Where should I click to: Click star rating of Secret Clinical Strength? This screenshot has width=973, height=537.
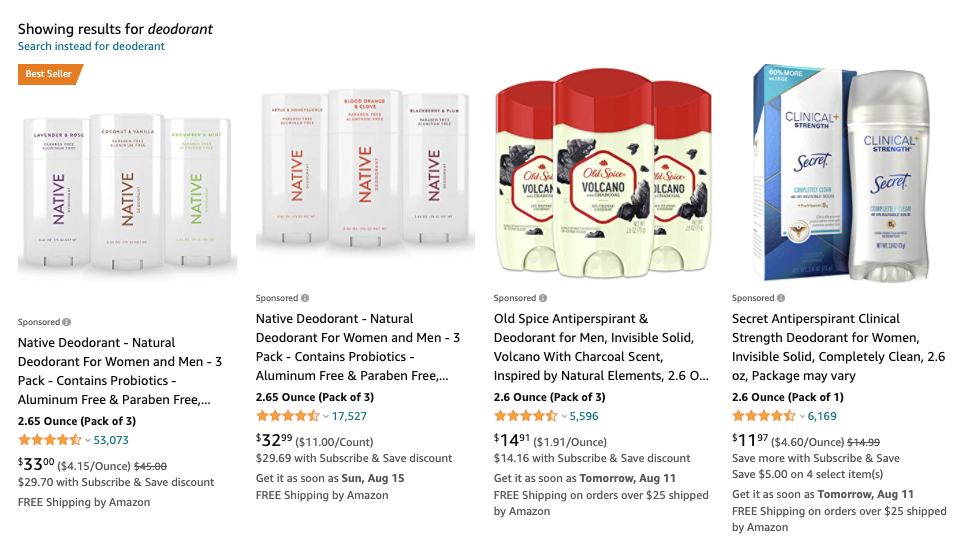click(763, 416)
